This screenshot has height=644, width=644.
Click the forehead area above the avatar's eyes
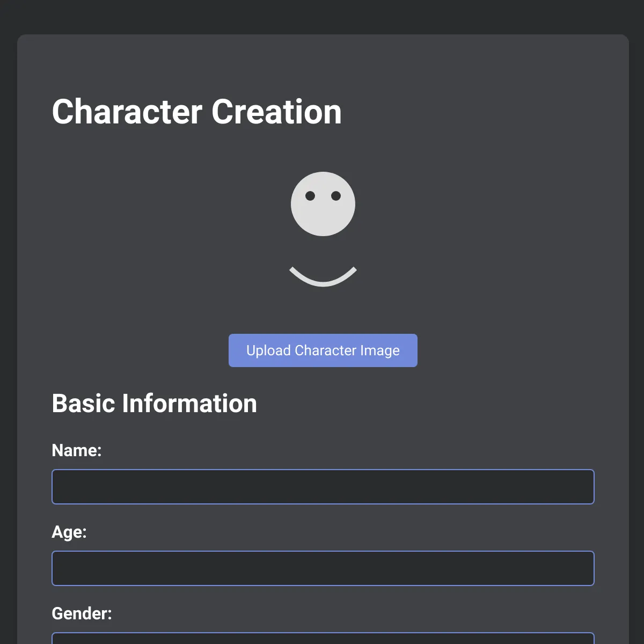(x=323, y=181)
